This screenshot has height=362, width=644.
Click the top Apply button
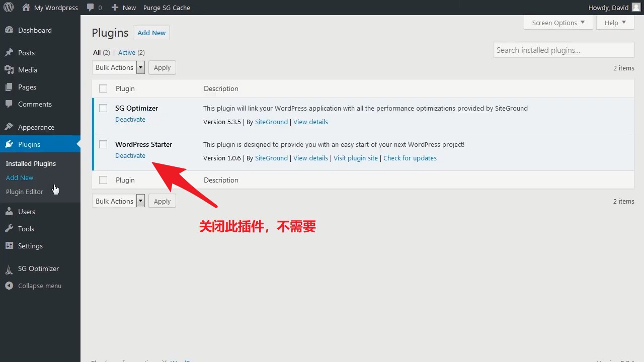(x=162, y=67)
